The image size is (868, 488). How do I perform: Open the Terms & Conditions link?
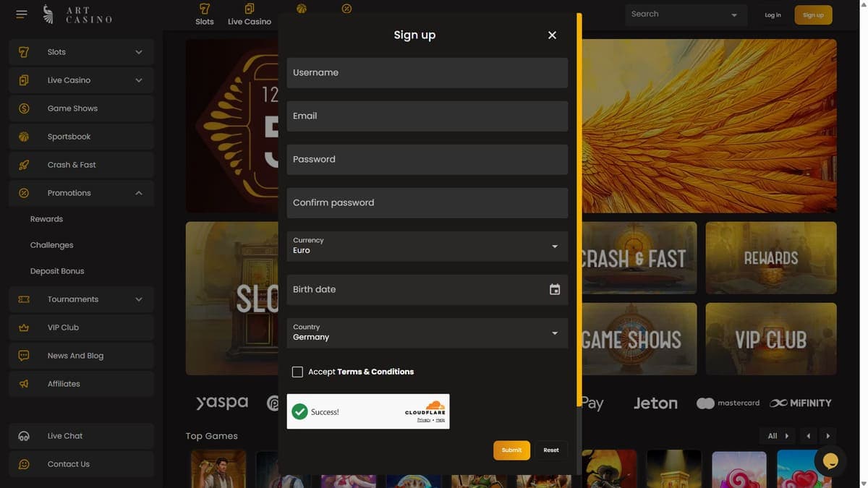[375, 372]
